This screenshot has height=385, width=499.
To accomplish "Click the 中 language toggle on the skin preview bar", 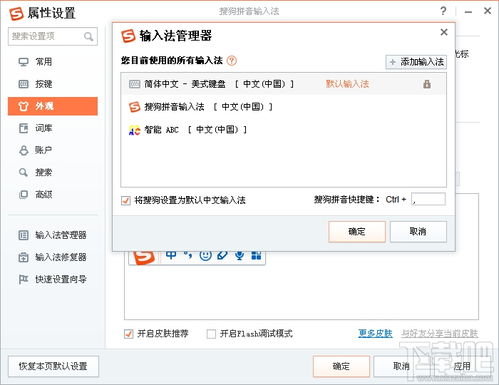I will (171, 255).
